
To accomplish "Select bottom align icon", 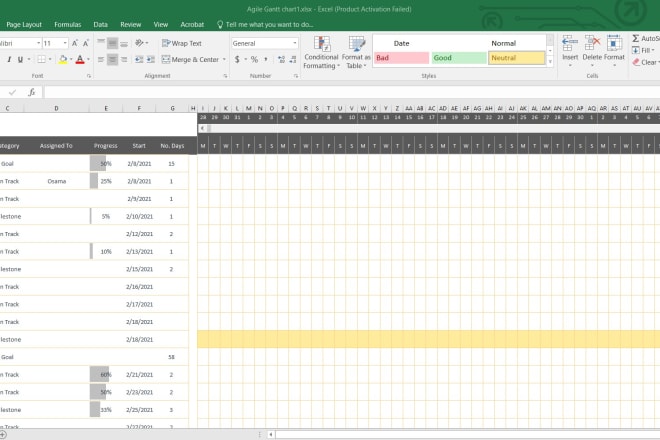I will (124, 43).
